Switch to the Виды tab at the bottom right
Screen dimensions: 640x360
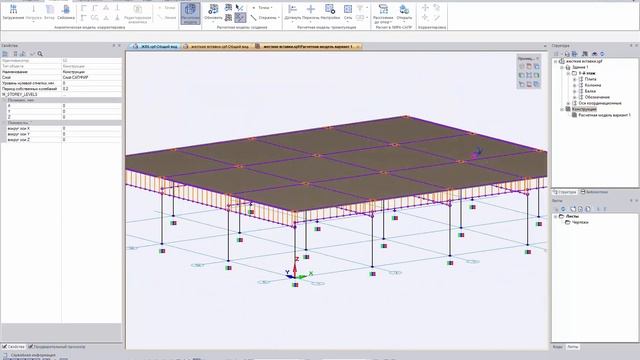tap(558, 347)
